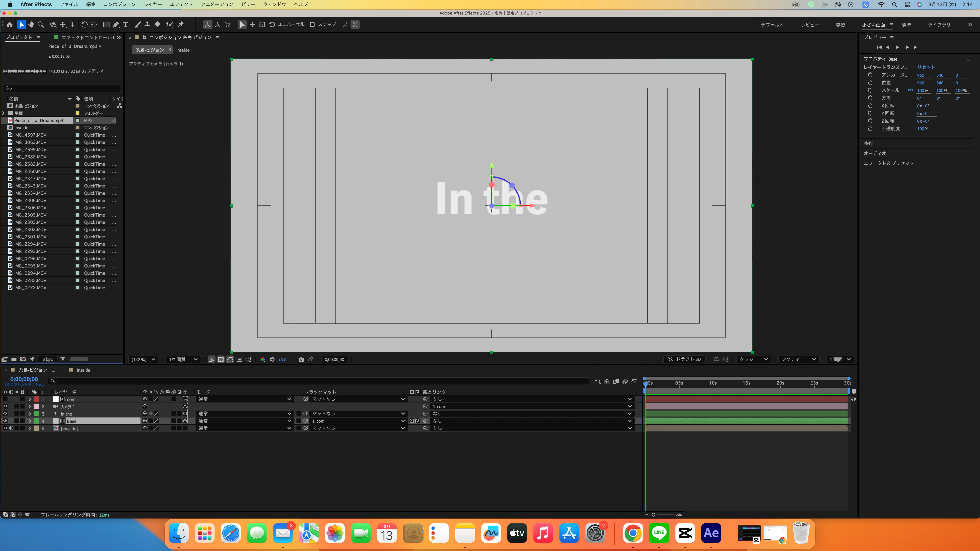Select the Rotation tool

(x=84, y=25)
